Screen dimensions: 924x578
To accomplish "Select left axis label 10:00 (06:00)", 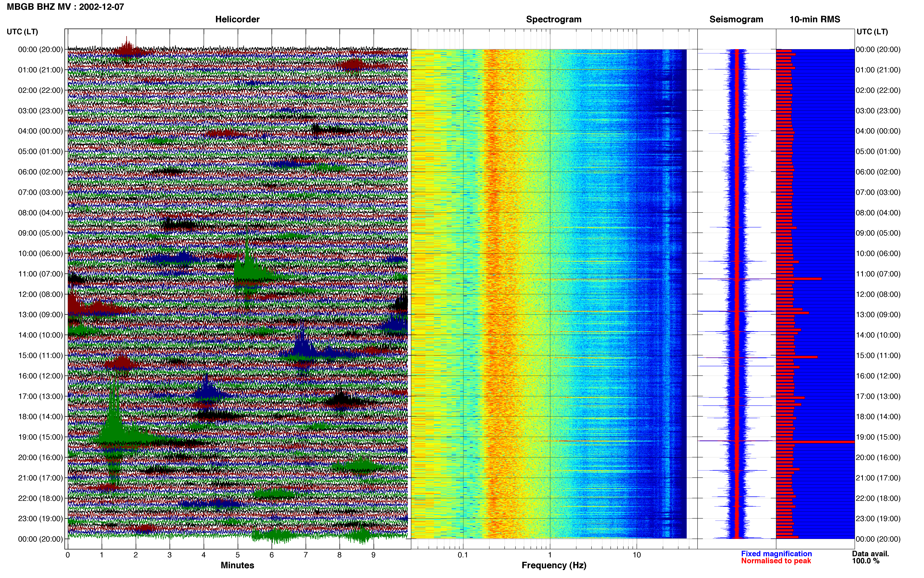I will pyautogui.click(x=41, y=253).
